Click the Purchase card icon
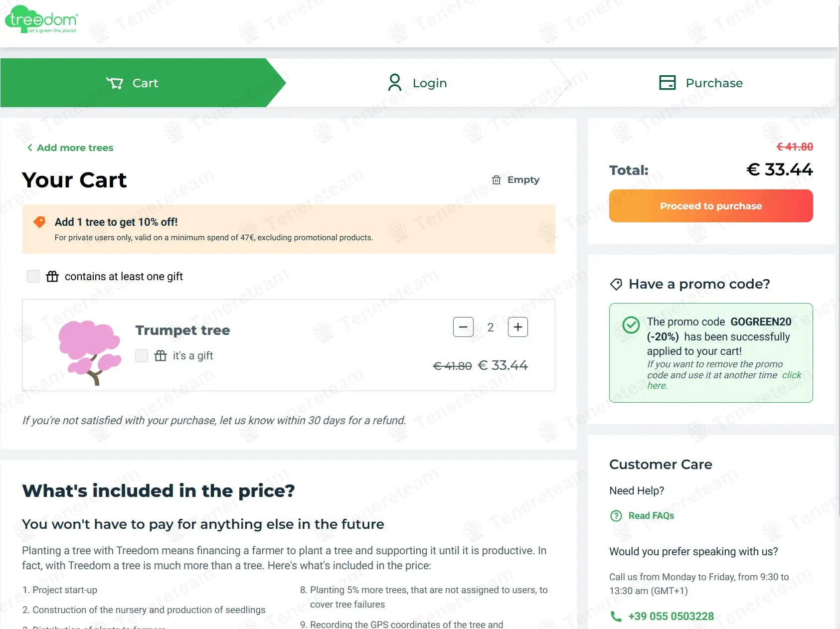This screenshot has height=629, width=840. pyautogui.click(x=667, y=83)
